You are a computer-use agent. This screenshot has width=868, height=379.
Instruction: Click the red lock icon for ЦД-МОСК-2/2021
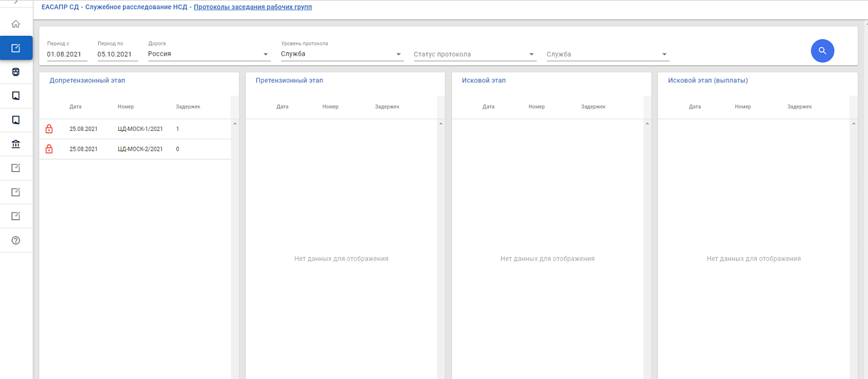coord(49,149)
